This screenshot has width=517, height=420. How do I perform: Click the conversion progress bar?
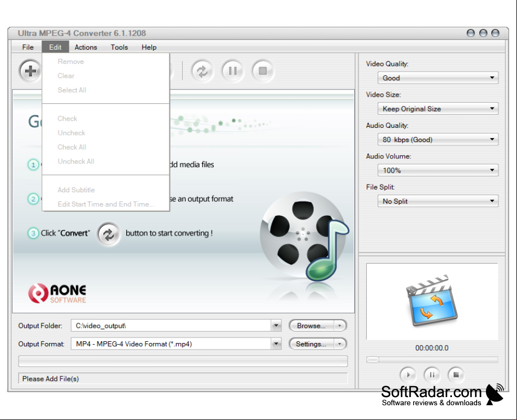183,361
